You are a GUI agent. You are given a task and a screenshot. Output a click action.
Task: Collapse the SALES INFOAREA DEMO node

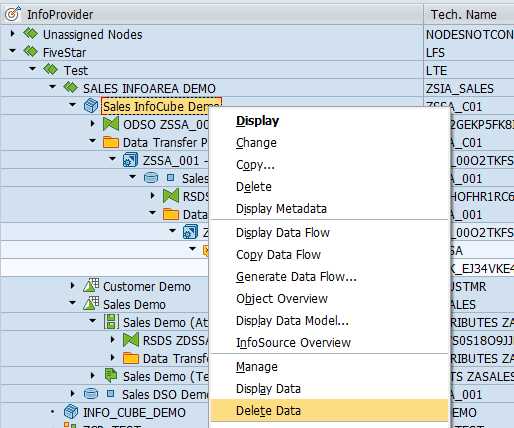coord(52,87)
